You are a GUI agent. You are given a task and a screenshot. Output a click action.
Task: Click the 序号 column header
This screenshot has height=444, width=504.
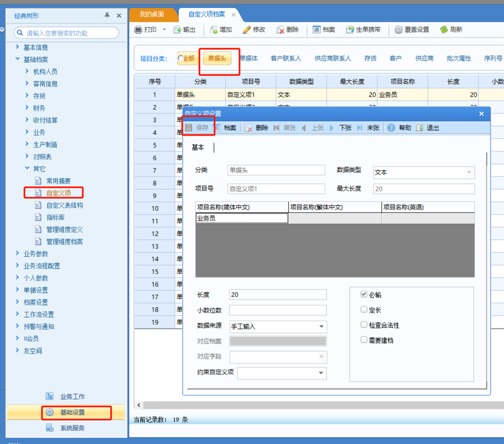point(154,82)
